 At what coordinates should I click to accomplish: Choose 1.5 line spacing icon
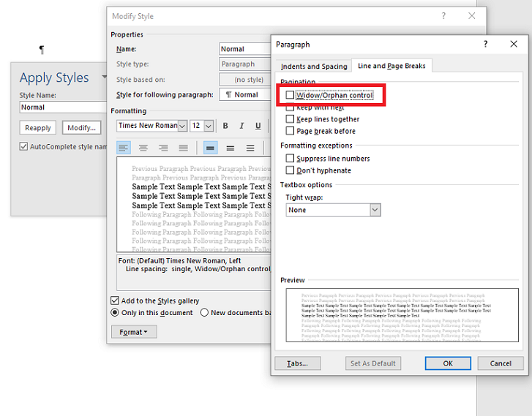pos(231,148)
